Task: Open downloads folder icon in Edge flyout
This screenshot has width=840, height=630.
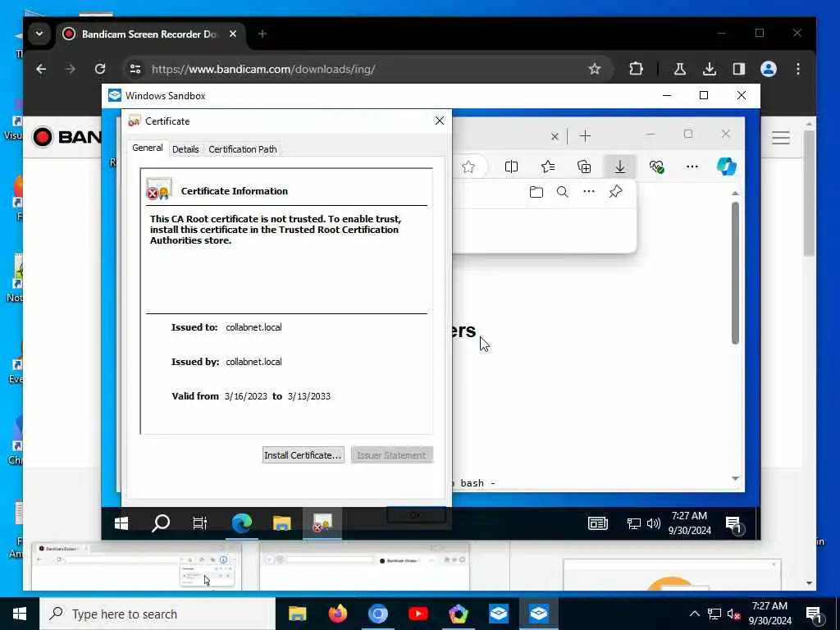Action: (536, 192)
